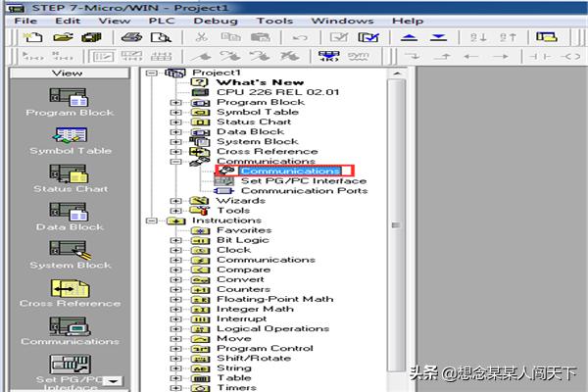Select CPU 226 REL 02.01 item
This screenshot has height=392, width=588.
click(277, 92)
